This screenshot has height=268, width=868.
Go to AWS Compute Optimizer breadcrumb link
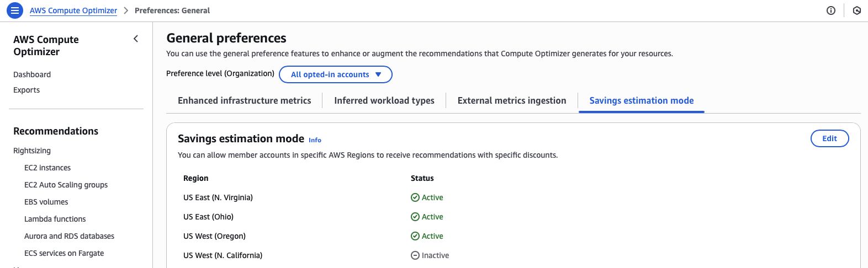pos(73,10)
